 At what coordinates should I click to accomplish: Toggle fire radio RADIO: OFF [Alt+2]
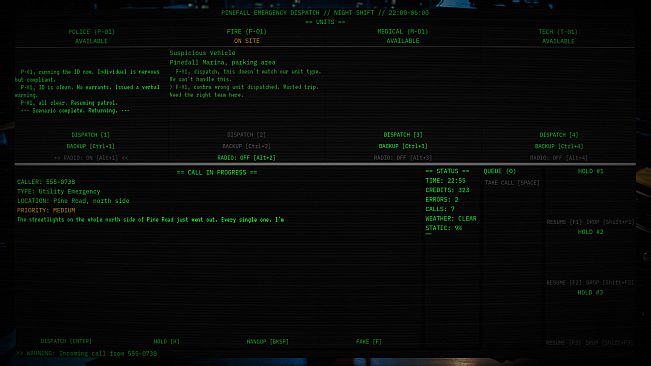[247, 158]
